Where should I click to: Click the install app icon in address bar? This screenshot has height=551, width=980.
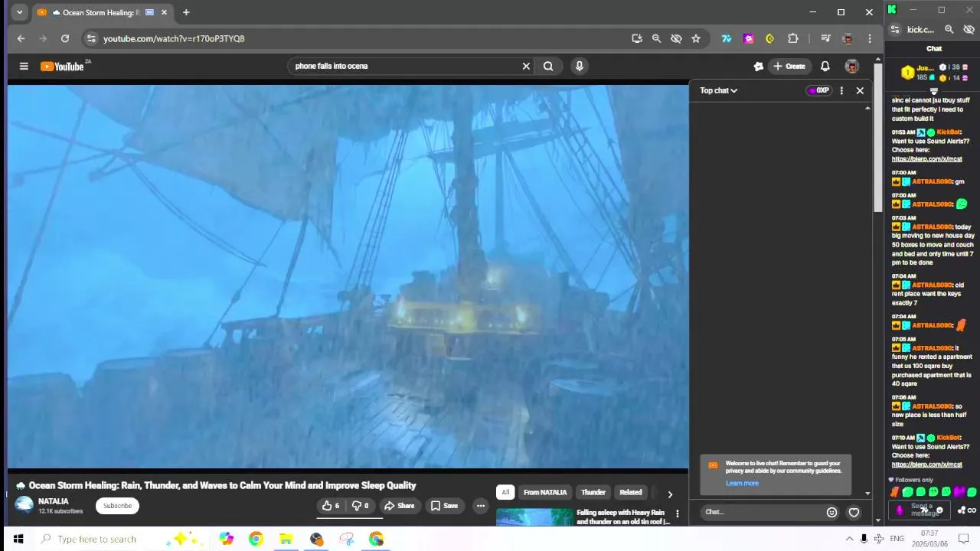pyautogui.click(x=637, y=38)
